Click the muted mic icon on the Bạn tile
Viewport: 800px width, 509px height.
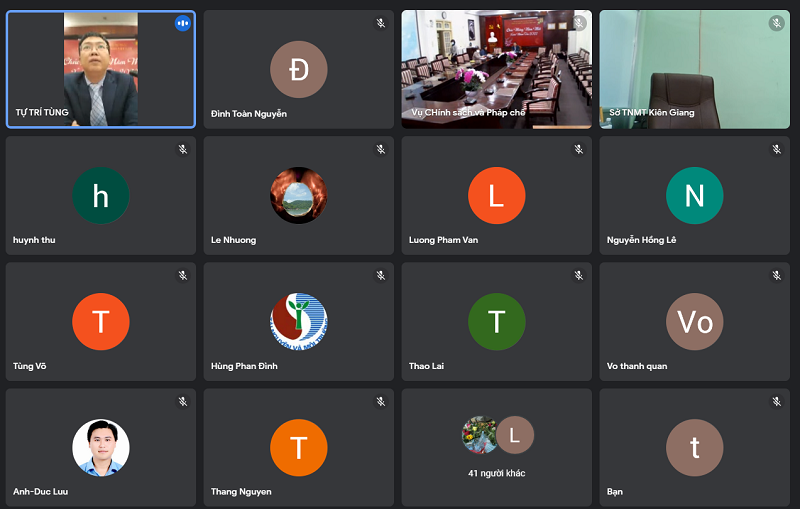click(x=776, y=401)
